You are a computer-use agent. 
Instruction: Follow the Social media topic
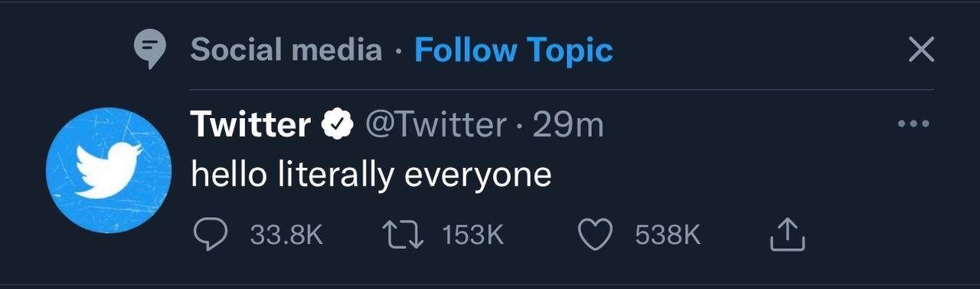[514, 51]
